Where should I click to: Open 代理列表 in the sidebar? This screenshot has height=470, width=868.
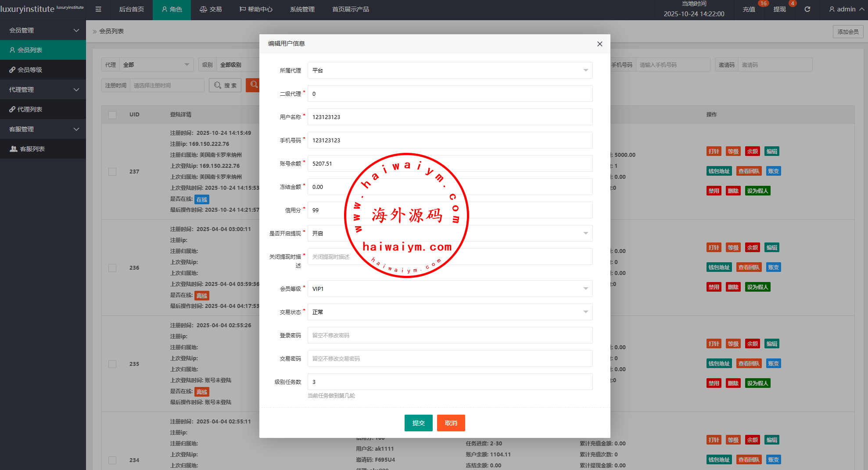pyautogui.click(x=29, y=109)
